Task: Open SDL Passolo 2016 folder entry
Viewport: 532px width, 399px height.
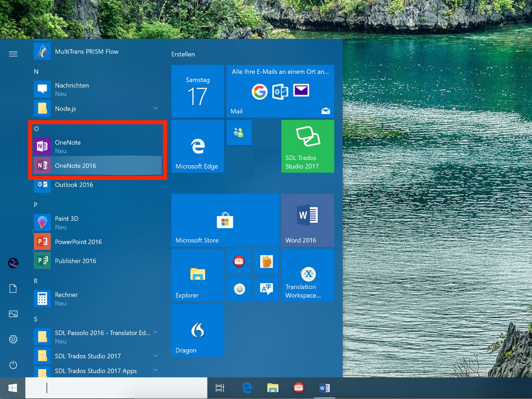Action: (98, 336)
